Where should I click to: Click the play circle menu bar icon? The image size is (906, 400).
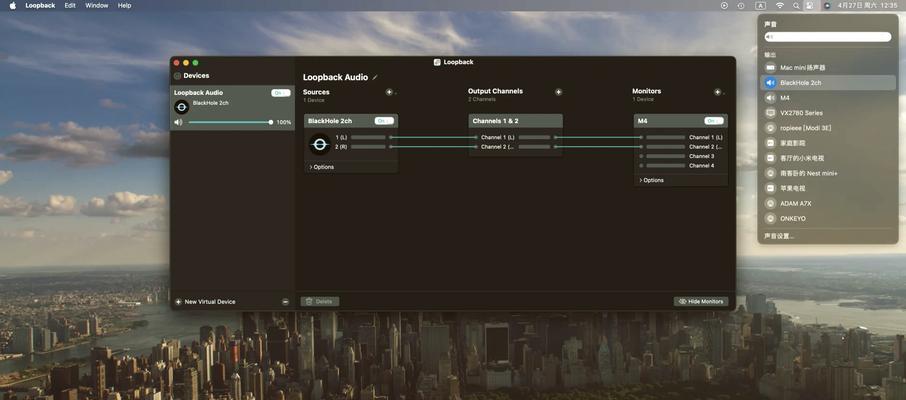[724, 5]
